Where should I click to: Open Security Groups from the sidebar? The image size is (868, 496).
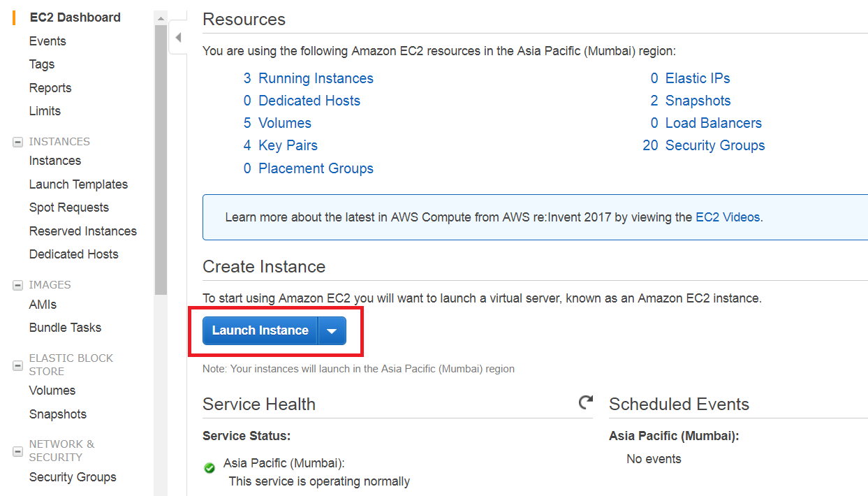(x=73, y=476)
